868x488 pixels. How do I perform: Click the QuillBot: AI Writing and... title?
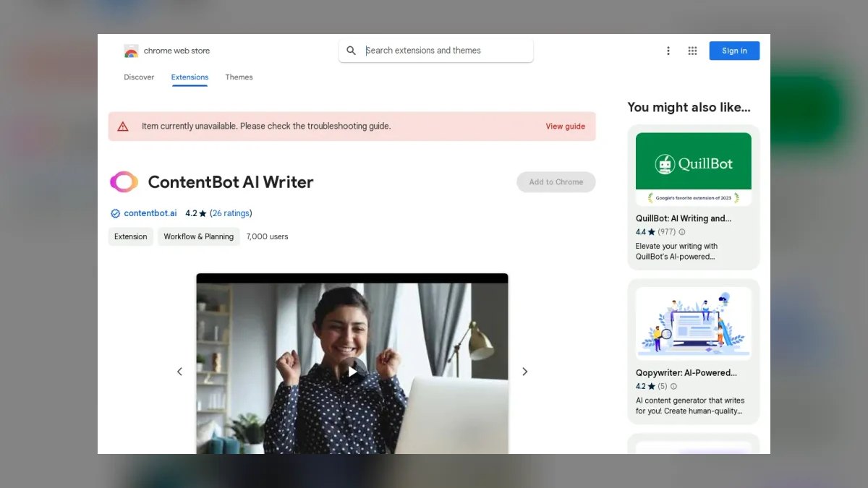684,218
